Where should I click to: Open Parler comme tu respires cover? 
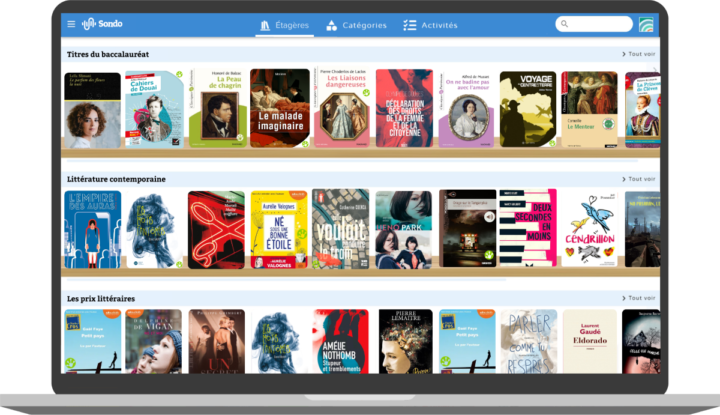coord(529,342)
